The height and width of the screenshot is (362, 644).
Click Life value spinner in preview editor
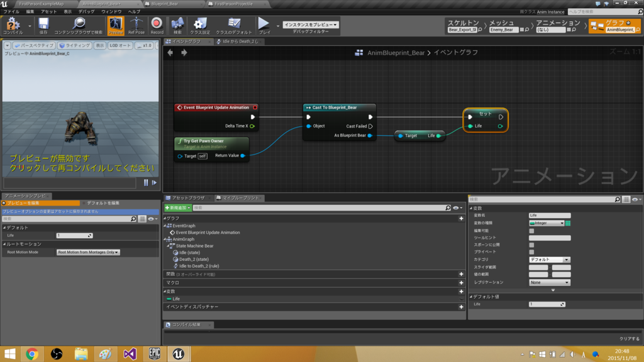point(74,236)
